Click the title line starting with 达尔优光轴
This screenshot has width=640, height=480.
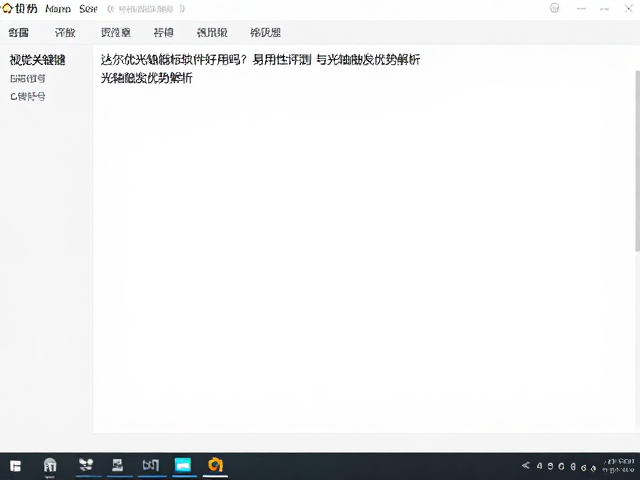click(x=260, y=60)
